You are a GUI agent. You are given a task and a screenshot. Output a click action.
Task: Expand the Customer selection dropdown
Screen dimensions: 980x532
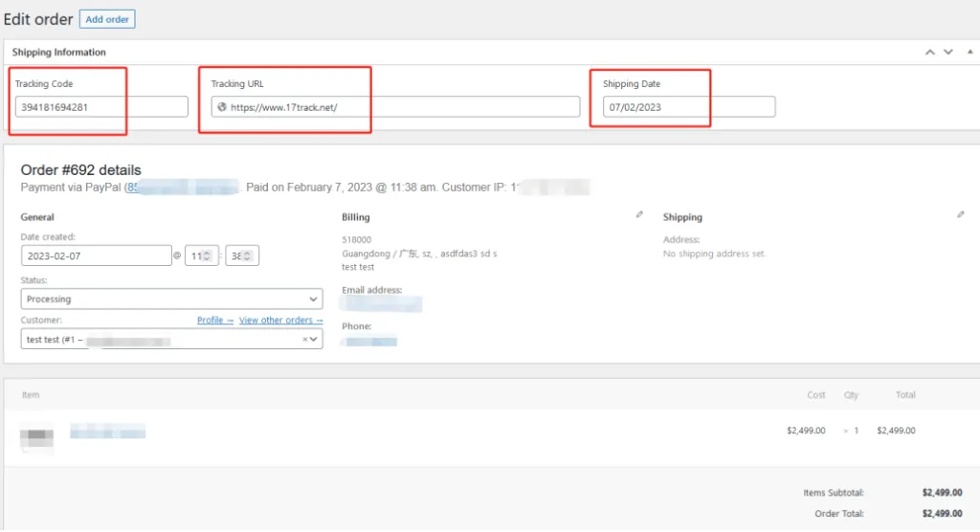[315, 339]
